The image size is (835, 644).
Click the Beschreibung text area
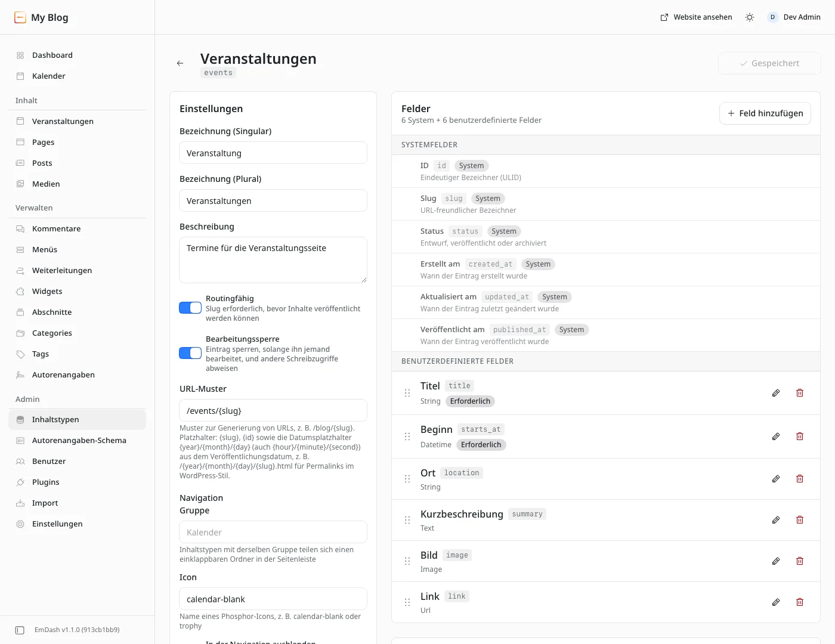(x=273, y=260)
